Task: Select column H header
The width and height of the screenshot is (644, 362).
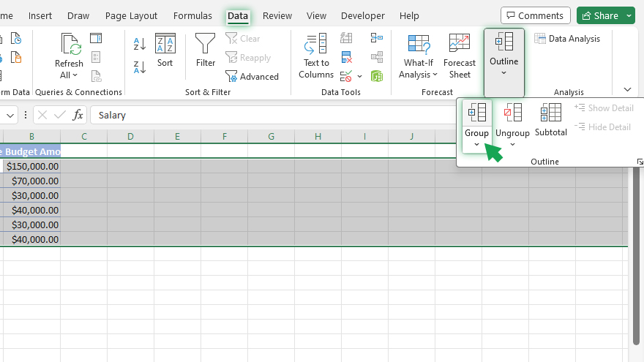Action: 318,136
